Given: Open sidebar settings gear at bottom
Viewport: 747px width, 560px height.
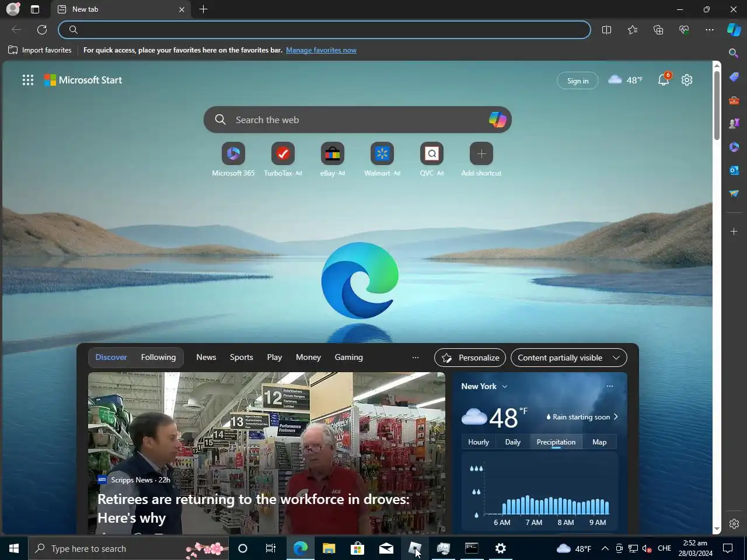Looking at the screenshot, I should [x=734, y=524].
